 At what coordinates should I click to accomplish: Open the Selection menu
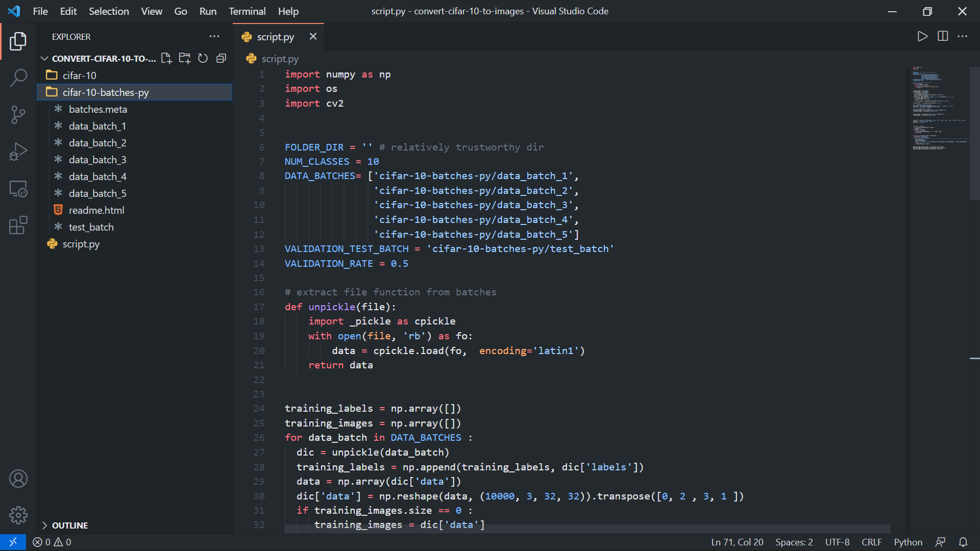point(109,11)
